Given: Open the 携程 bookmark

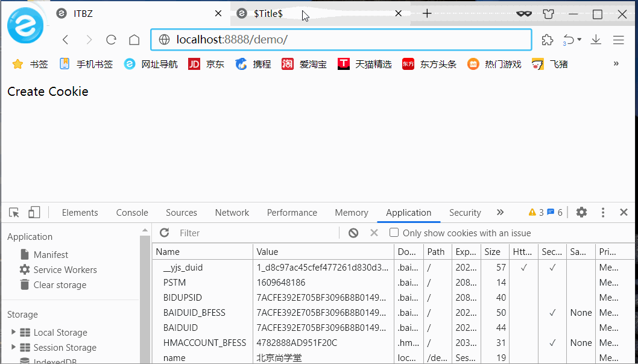Looking at the screenshot, I should tap(253, 64).
